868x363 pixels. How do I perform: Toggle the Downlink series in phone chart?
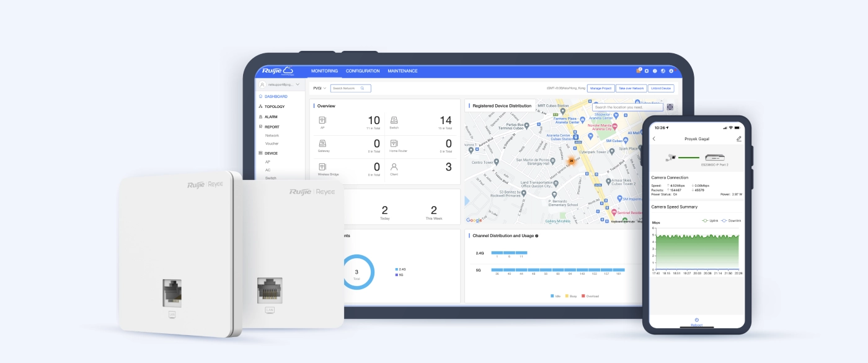[x=731, y=220]
